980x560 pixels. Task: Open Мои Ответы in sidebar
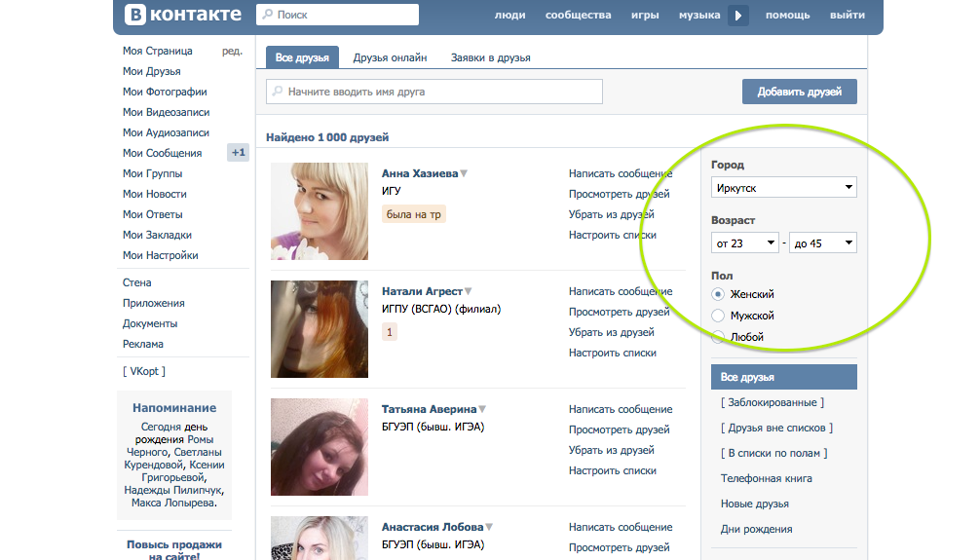(x=153, y=214)
